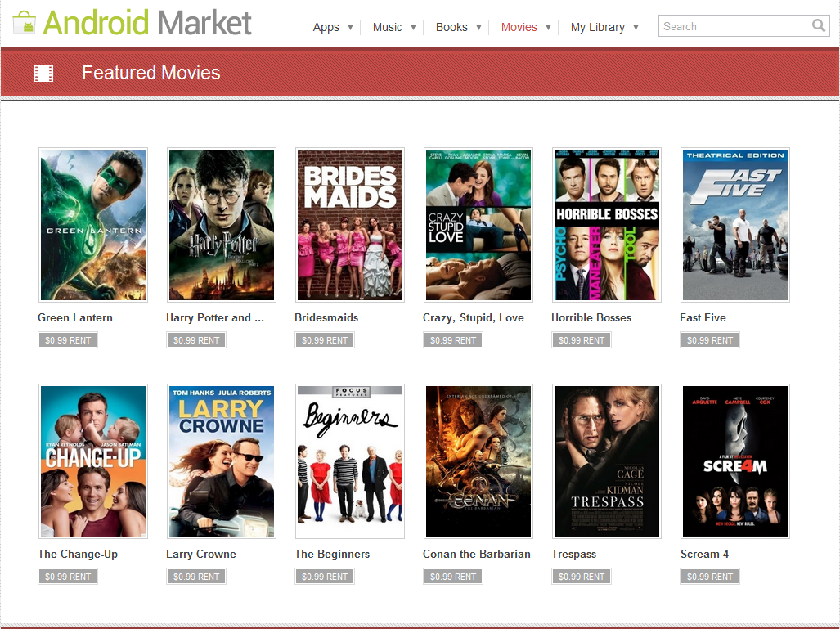Screen dimensions: 840x629
Task: Click the Android Market shopping bag logo icon
Action: click(22, 22)
